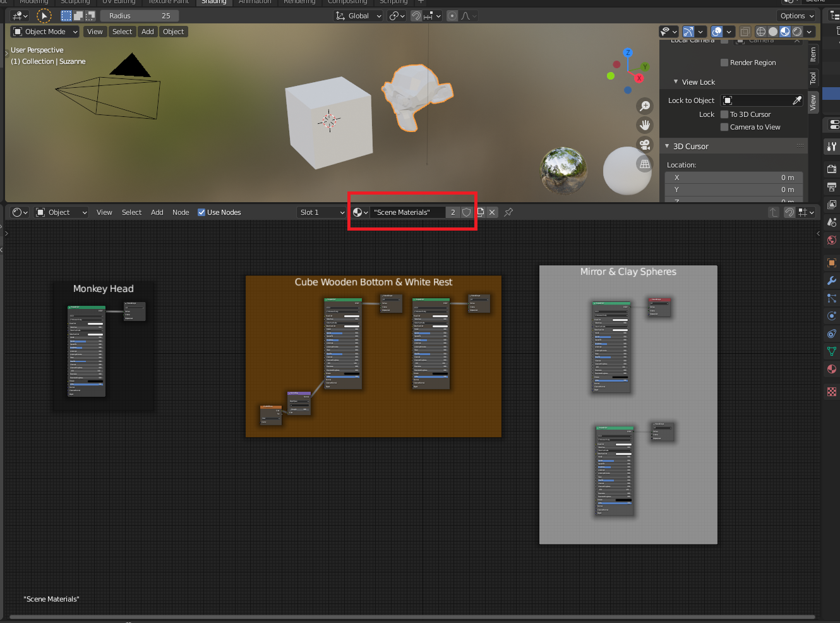Screen dimensions: 840x623
Task: Open the Modifiers wrench tab
Action: tap(832, 280)
